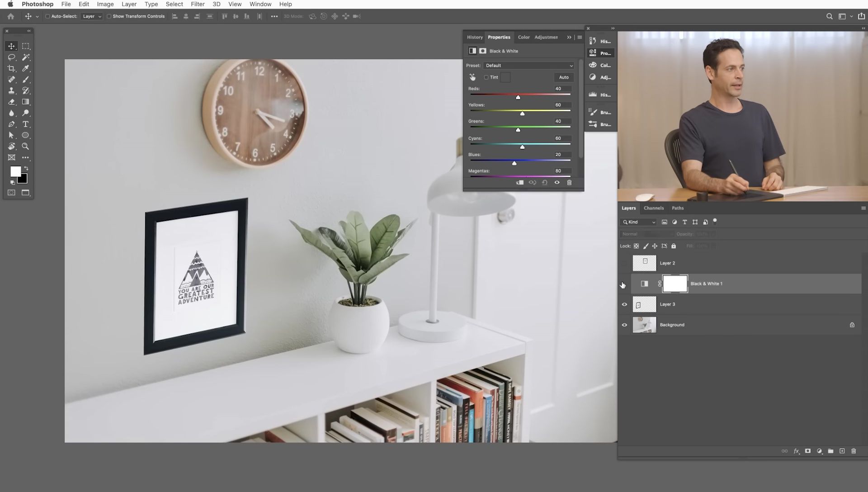868x492 pixels.
Task: Collapse the toolbox double arrows
Action: point(29,31)
